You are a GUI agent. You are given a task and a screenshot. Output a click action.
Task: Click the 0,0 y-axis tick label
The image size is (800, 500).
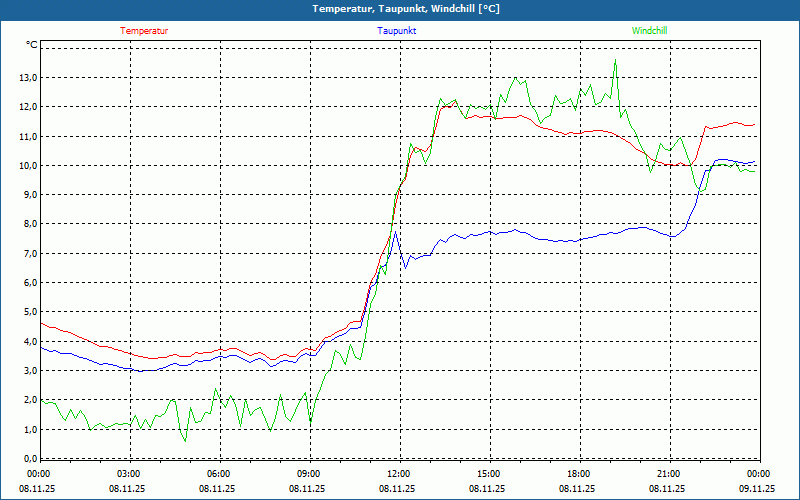[x=27, y=459]
